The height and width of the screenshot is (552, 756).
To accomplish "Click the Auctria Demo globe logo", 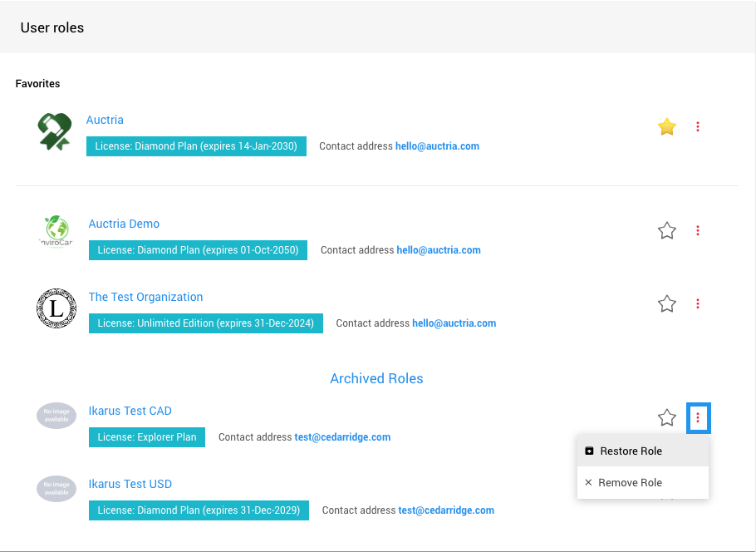I will click(56, 230).
